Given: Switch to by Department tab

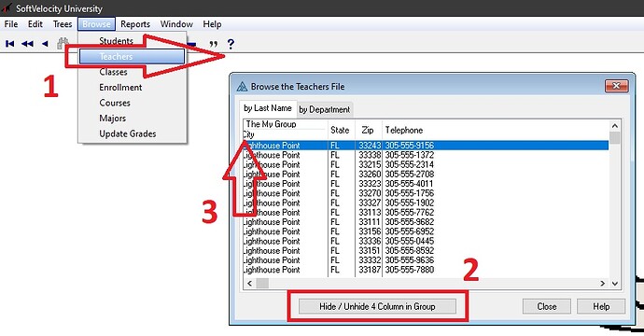Looking at the screenshot, I should pos(325,110).
